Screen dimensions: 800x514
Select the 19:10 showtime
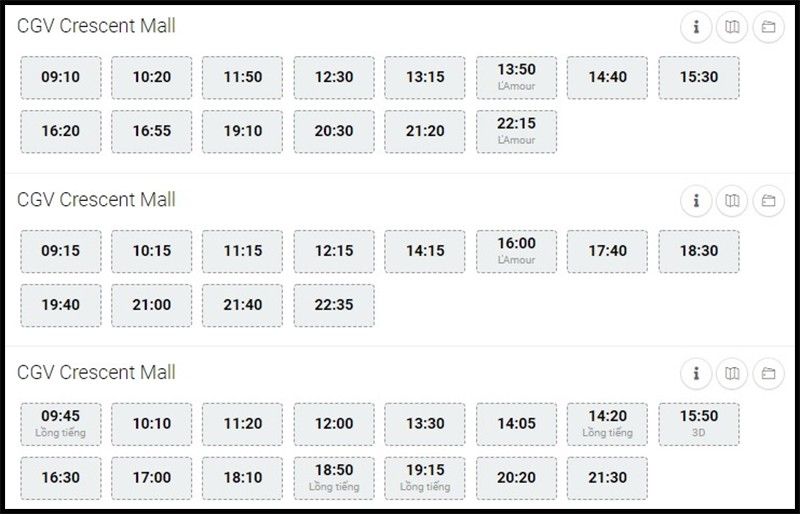pyautogui.click(x=242, y=132)
